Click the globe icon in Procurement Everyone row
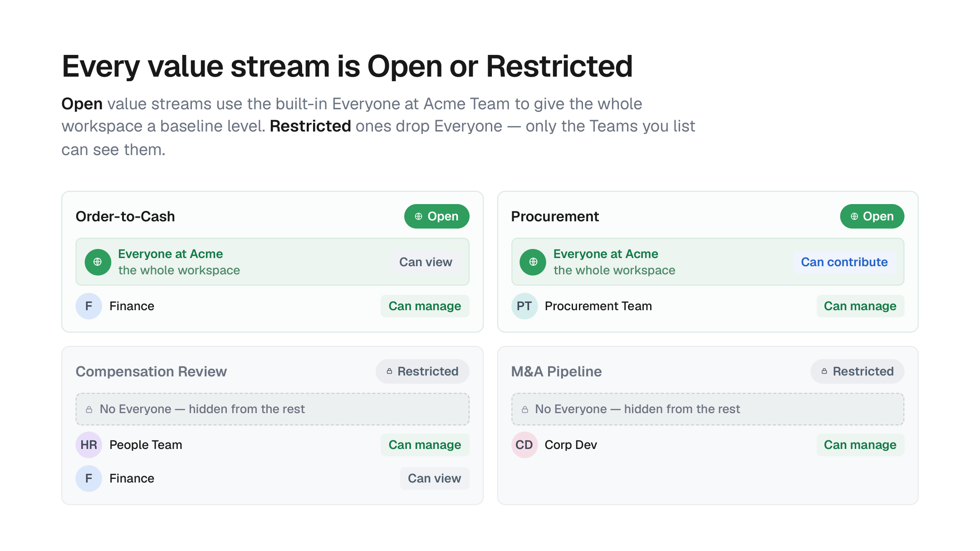This screenshot has height=551, width=980. [x=533, y=262]
